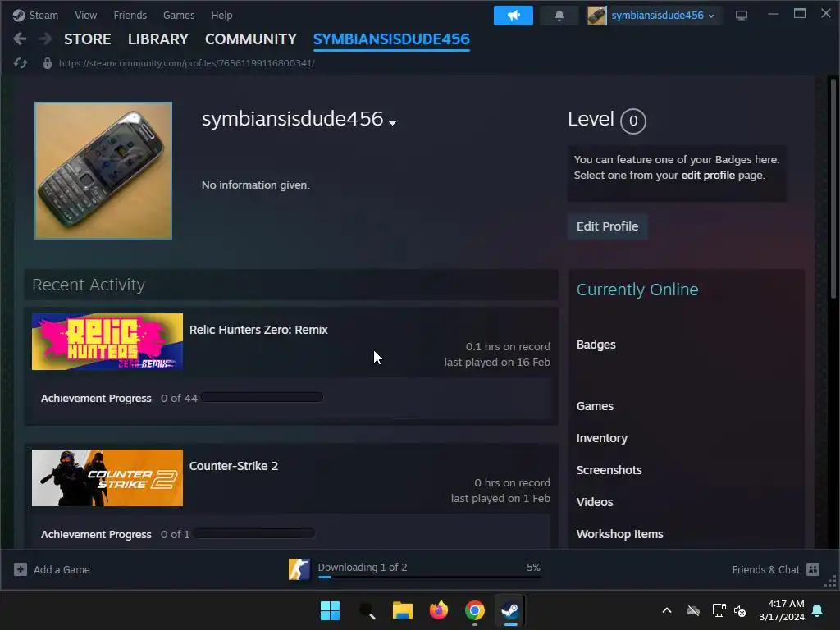Click the profile avatar phone image
This screenshot has height=630, width=840.
(x=103, y=171)
